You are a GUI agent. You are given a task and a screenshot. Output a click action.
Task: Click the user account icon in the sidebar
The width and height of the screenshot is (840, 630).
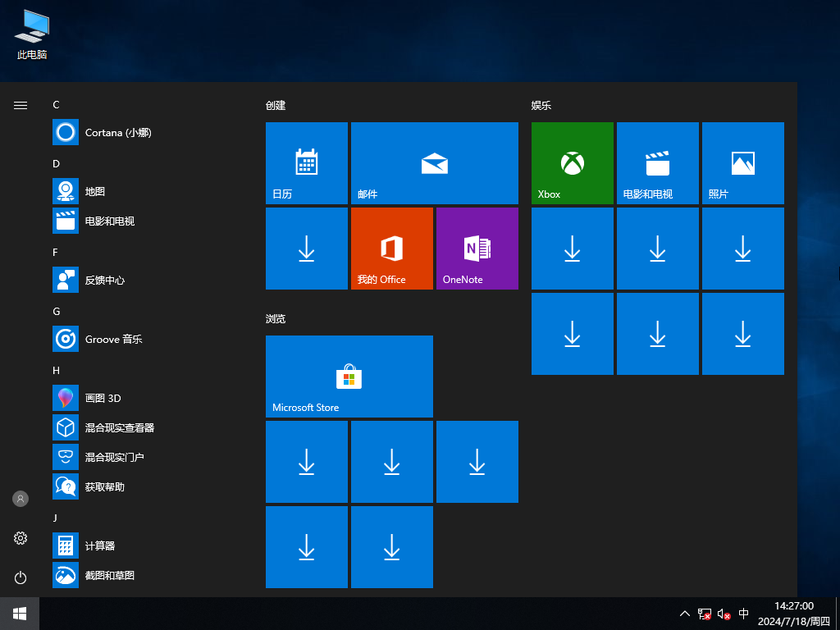click(20, 498)
